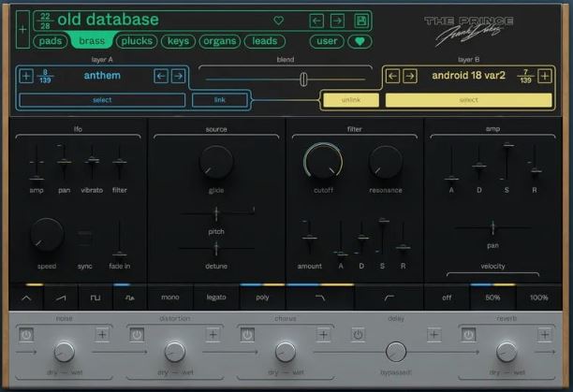Go to next preset using the right arrow
Screen dimensions: 573x392
[x=337, y=21]
